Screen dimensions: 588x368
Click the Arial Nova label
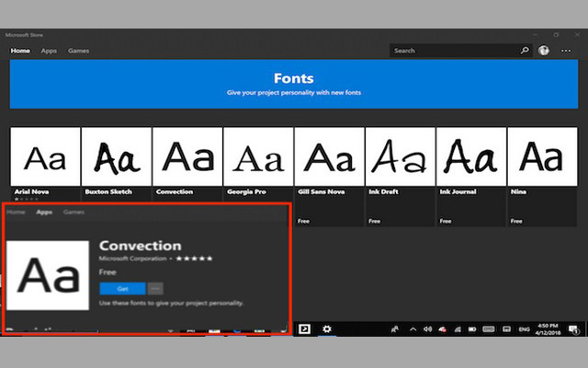click(31, 191)
